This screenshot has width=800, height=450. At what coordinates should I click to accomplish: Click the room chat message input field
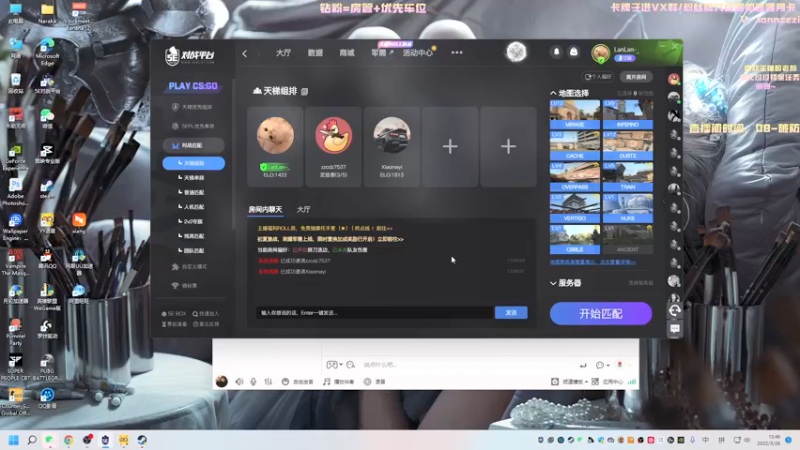tap(374, 313)
